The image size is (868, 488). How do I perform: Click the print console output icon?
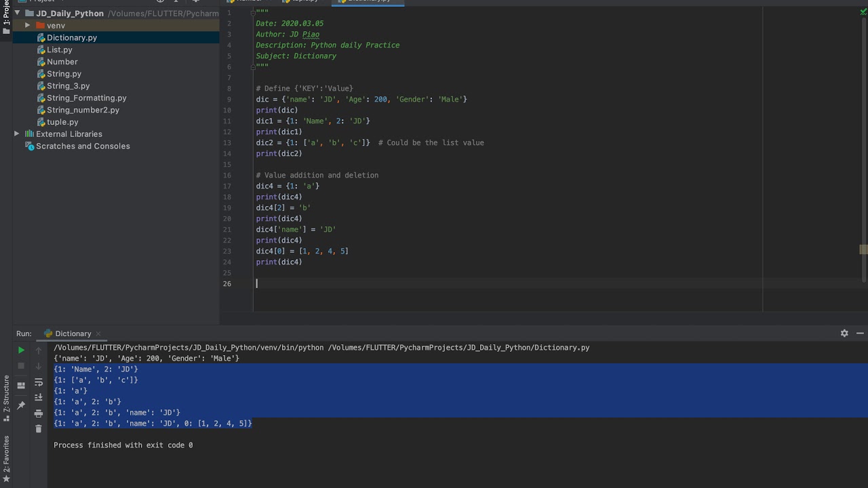[39, 413]
